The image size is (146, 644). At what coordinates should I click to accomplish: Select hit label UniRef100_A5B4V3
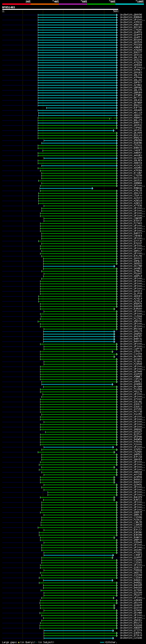pos(131,118)
